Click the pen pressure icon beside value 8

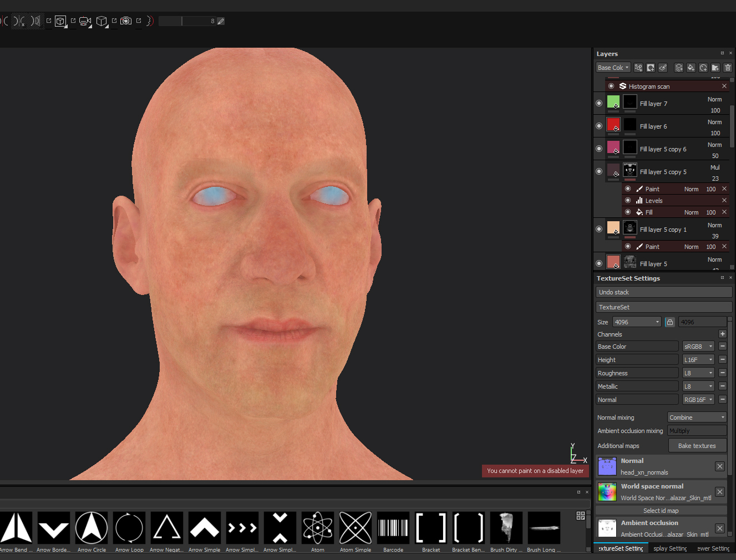221,21
